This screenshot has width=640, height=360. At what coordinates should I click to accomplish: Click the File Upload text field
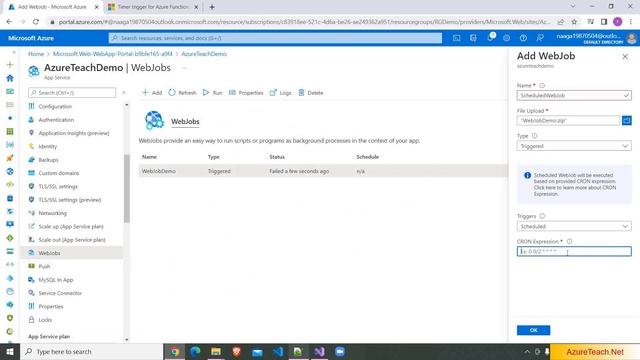568,120
